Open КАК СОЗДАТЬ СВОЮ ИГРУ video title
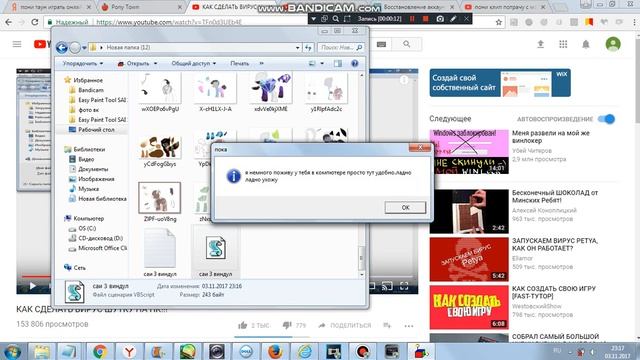The height and width of the screenshot is (360, 640). 554,292
